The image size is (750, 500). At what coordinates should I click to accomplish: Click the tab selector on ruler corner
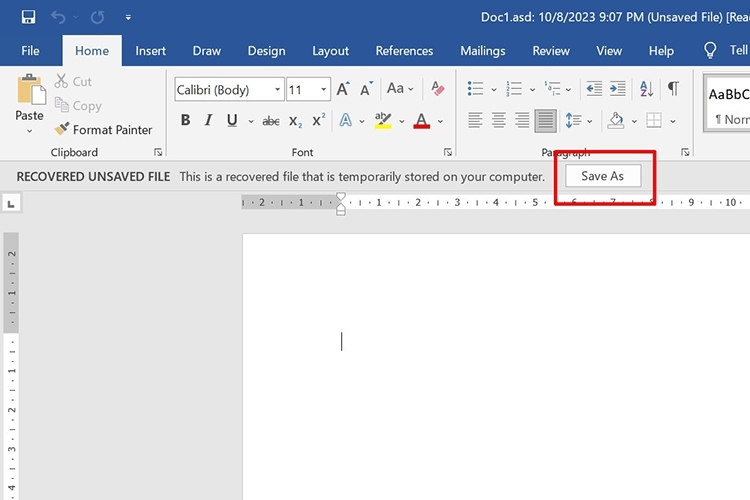tap(11, 204)
